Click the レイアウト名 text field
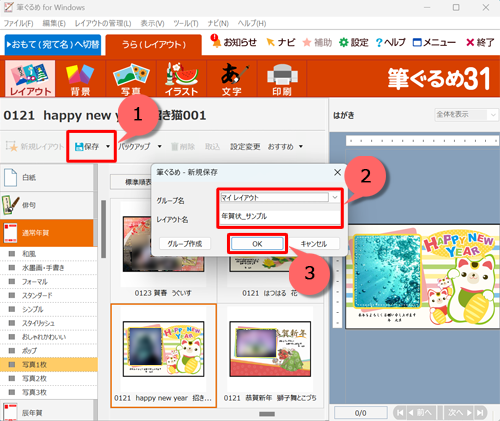Viewport: 500px width, 421px height. click(x=279, y=216)
